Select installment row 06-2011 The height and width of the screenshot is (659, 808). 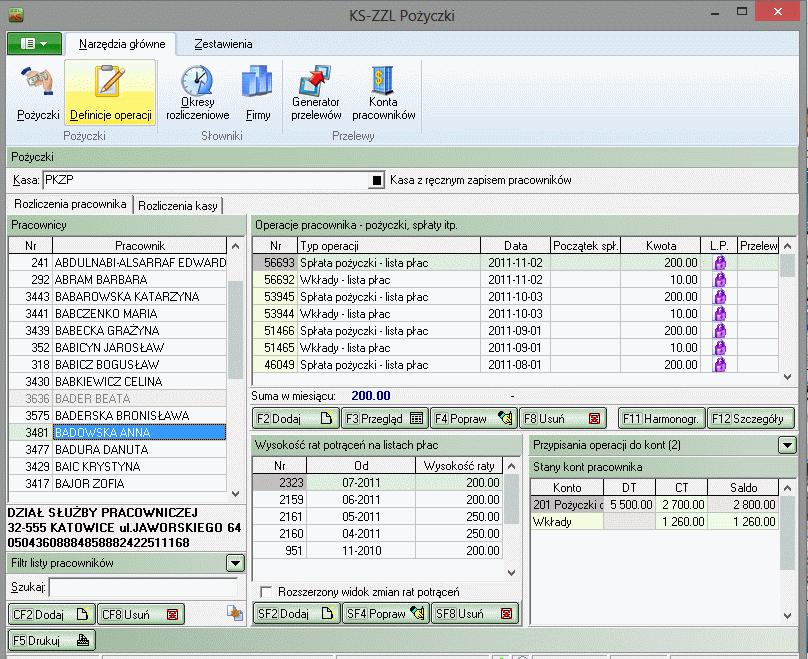(x=378, y=500)
